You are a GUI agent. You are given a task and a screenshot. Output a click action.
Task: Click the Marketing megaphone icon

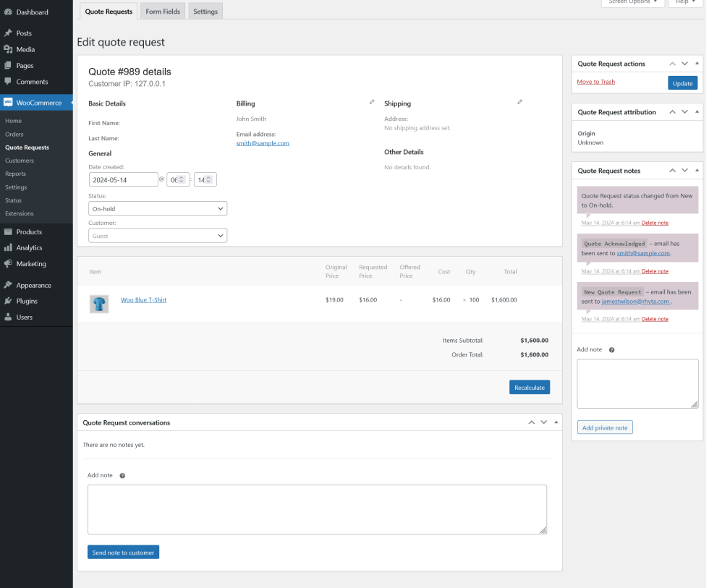pyautogui.click(x=8, y=263)
